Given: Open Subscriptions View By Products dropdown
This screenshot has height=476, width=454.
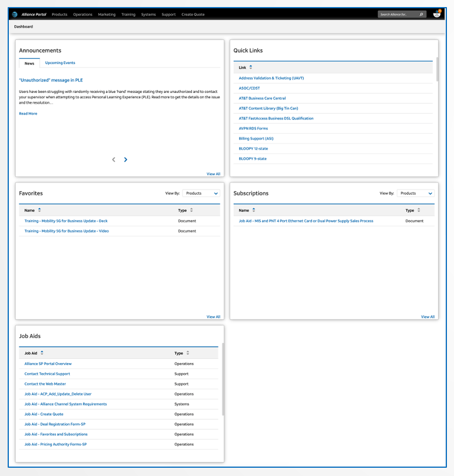Looking at the screenshot, I should 415,194.
